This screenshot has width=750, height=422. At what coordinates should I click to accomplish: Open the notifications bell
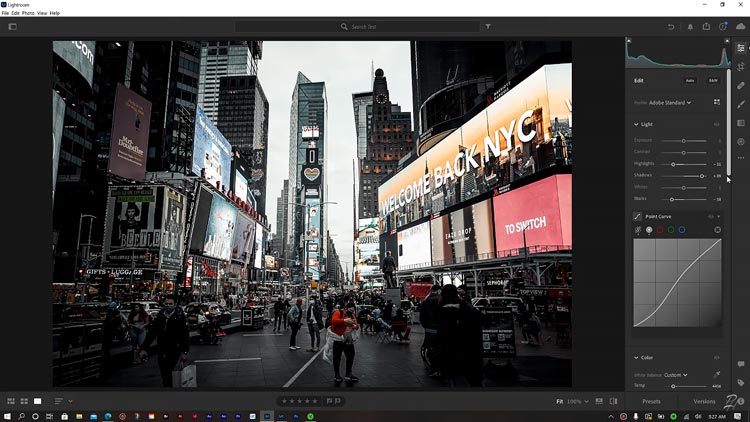click(x=690, y=27)
